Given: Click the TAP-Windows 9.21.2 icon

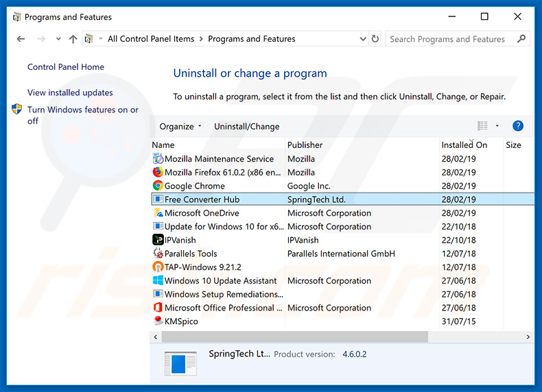Looking at the screenshot, I should coord(158,267).
